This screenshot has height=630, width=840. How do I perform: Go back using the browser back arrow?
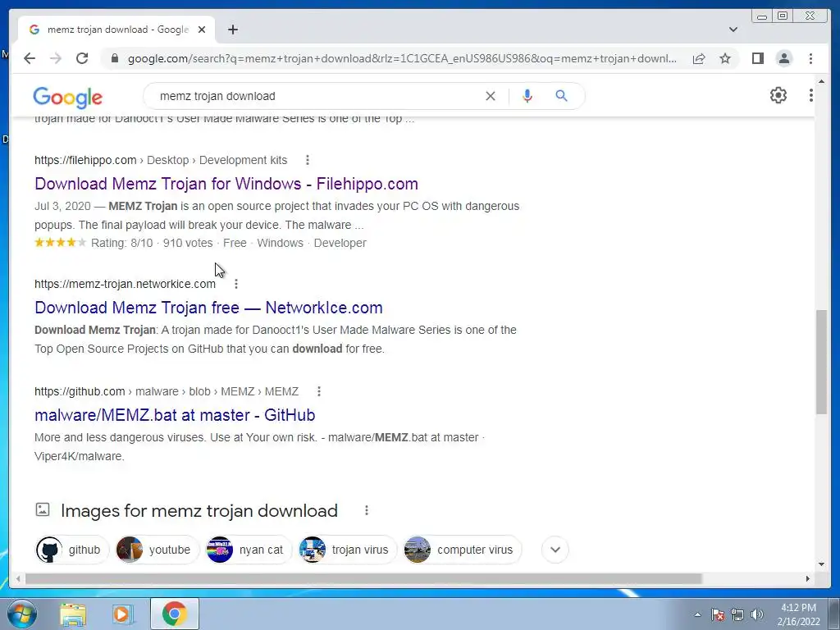(x=30, y=58)
